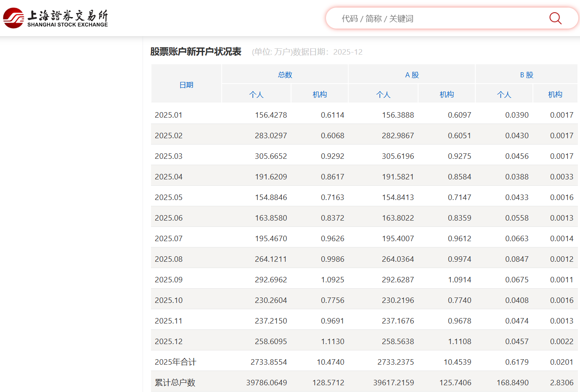Click the 个人 header under A股
The height and width of the screenshot is (392, 580).
[383, 95]
